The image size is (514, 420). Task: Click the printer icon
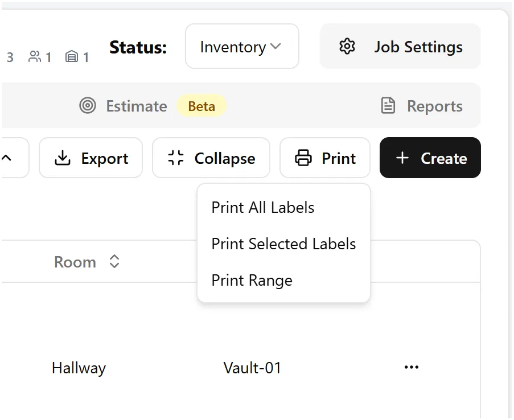click(303, 158)
